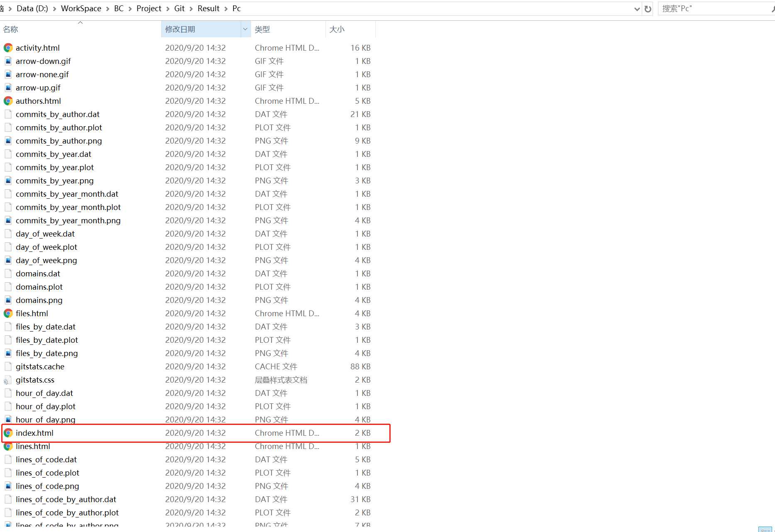This screenshot has width=775, height=532.
Task: Select the domains.plot file name
Action: coord(39,287)
